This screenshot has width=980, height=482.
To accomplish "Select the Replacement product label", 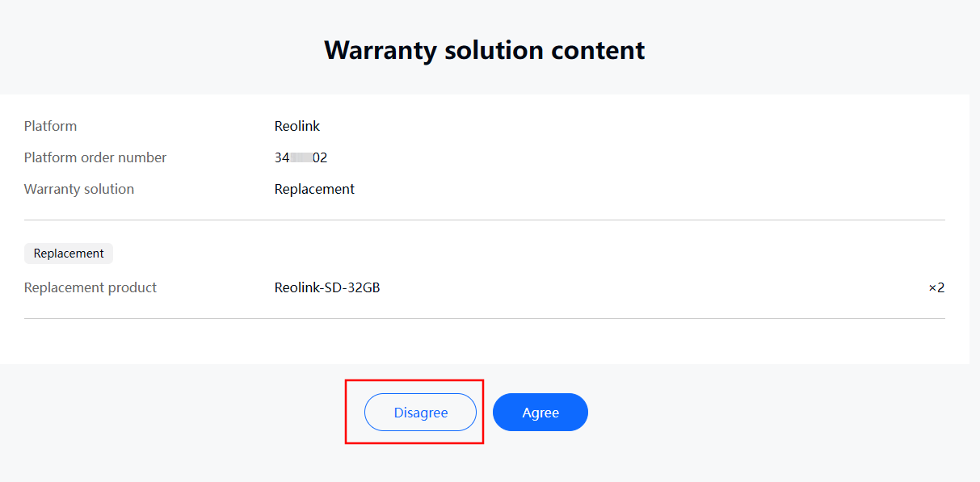I will click(x=90, y=287).
